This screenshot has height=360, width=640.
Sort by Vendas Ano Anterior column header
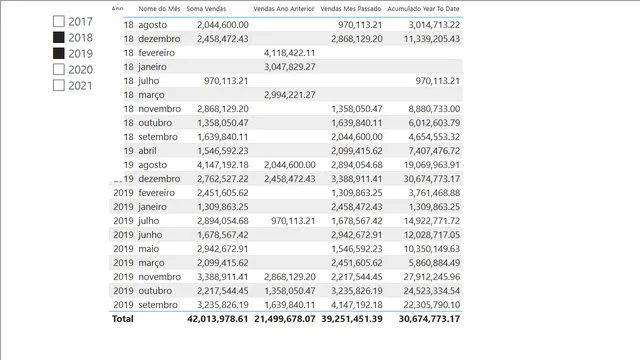(284, 9)
